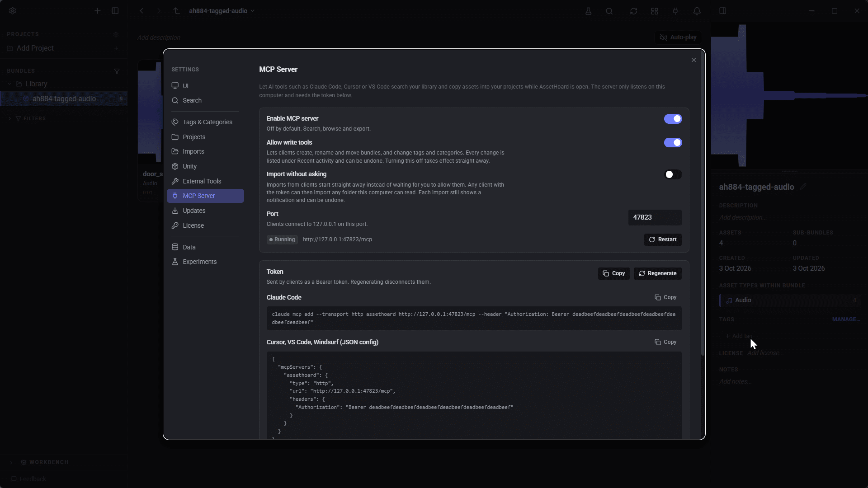This screenshot has width=868, height=488.
Task: Open Tags & Categories settings
Action: point(205,122)
